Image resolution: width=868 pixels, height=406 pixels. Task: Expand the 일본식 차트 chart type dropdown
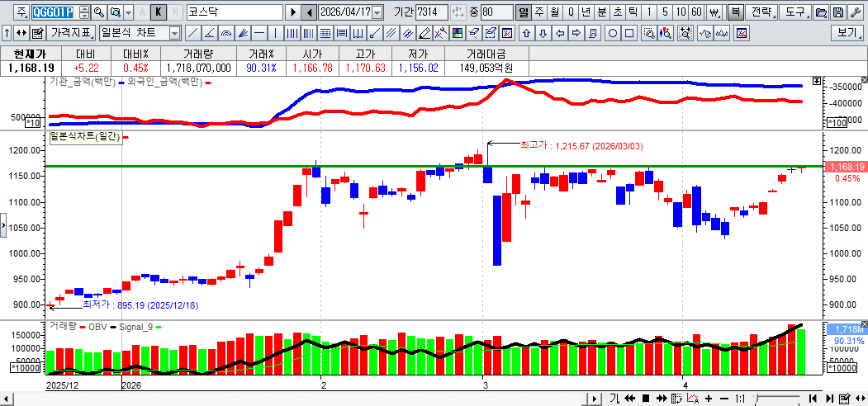(x=174, y=33)
